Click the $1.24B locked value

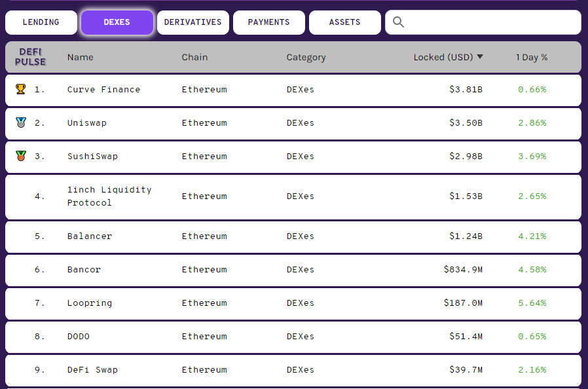coord(466,236)
